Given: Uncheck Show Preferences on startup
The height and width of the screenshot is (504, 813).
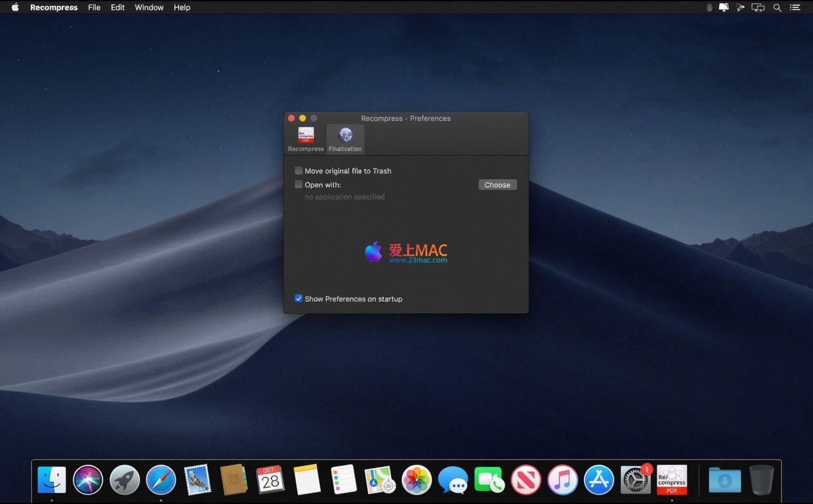Looking at the screenshot, I should 298,299.
